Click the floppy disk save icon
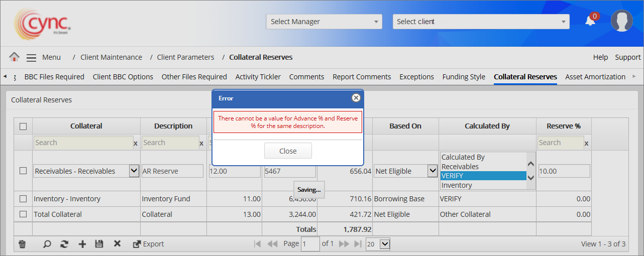 [x=99, y=244]
